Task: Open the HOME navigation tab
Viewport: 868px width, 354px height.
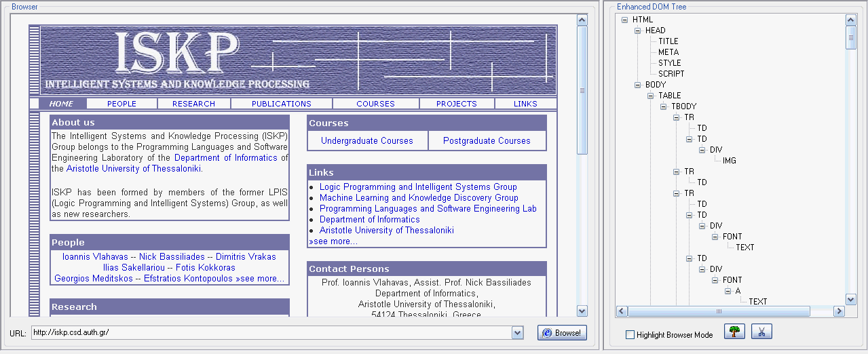Action: [61, 104]
